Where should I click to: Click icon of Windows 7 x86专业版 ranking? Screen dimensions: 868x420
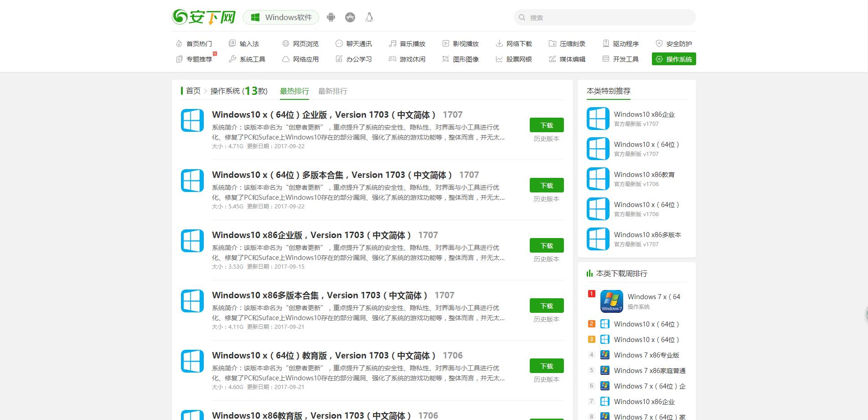(605, 355)
